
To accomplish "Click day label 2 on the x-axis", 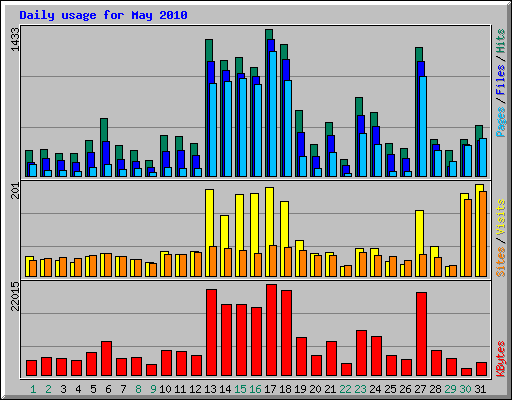I will 48,389.
